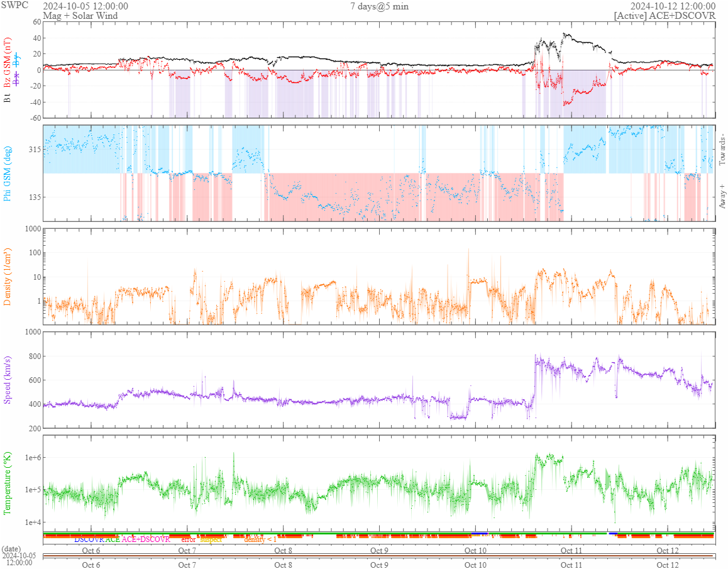This screenshot has height=569, width=728.
Task: Click the blue DSCOVR legend entry
Action: (89, 539)
